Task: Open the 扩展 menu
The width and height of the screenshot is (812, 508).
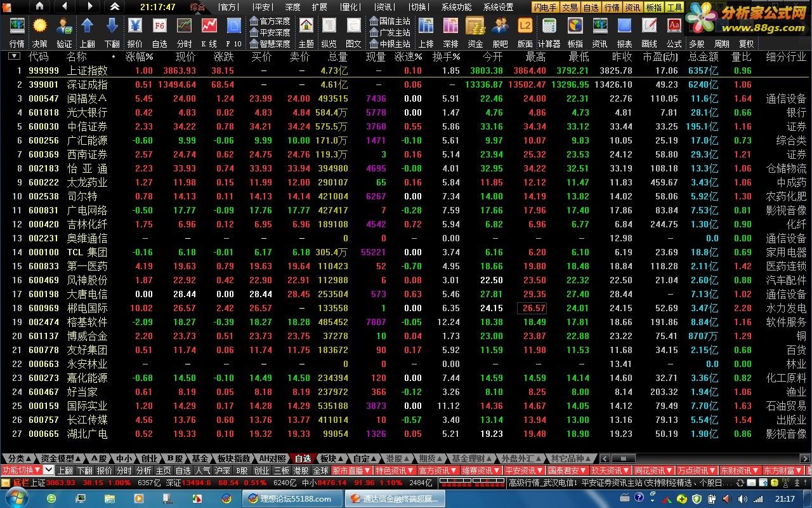Action: (x=320, y=7)
